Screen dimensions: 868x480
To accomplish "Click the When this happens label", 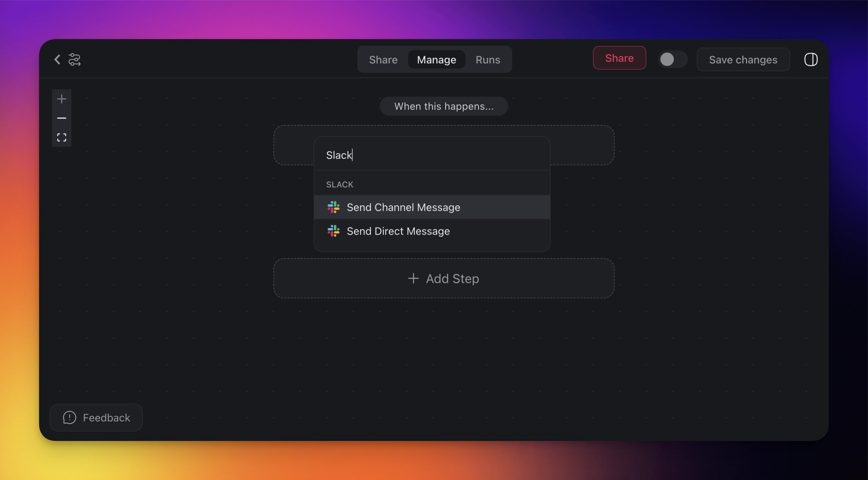I will [x=443, y=106].
